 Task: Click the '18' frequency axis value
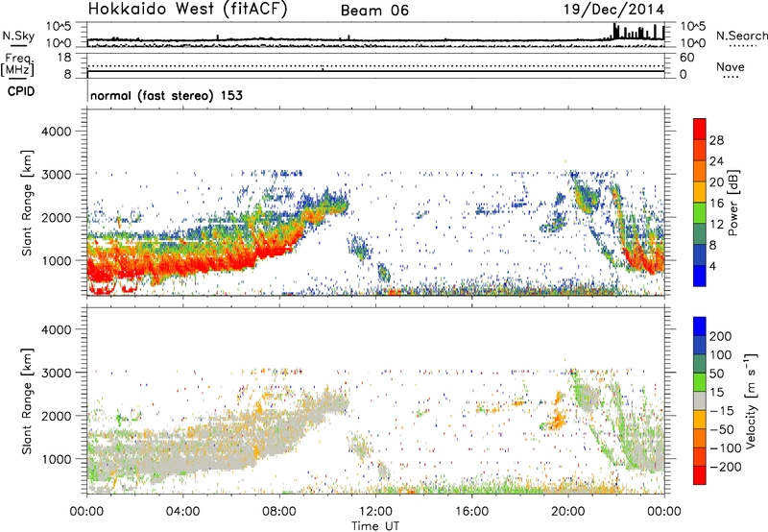pyautogui.click(x=64, y=58)
